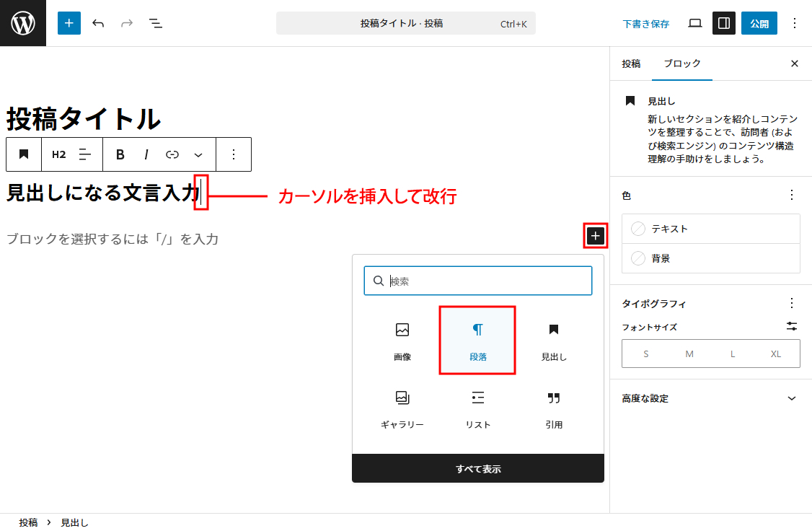
Task: Insert a 画像 image block
Action: (x=402, y=341)
